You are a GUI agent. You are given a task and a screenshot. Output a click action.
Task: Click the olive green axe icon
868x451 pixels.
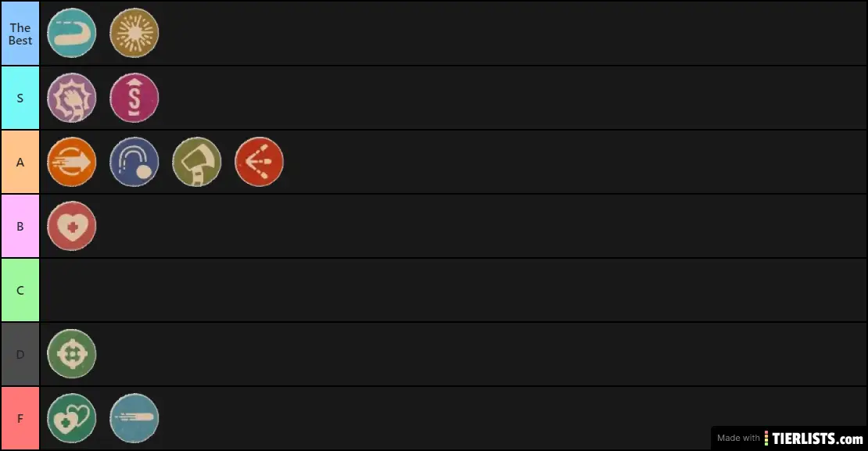click(x=197, y=162)
